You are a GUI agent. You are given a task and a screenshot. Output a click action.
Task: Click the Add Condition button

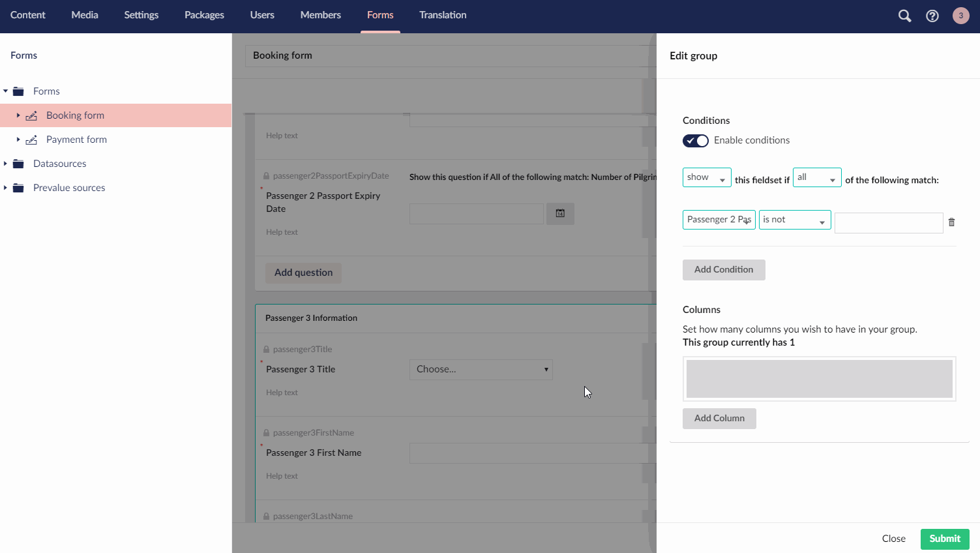coord(723,269)
